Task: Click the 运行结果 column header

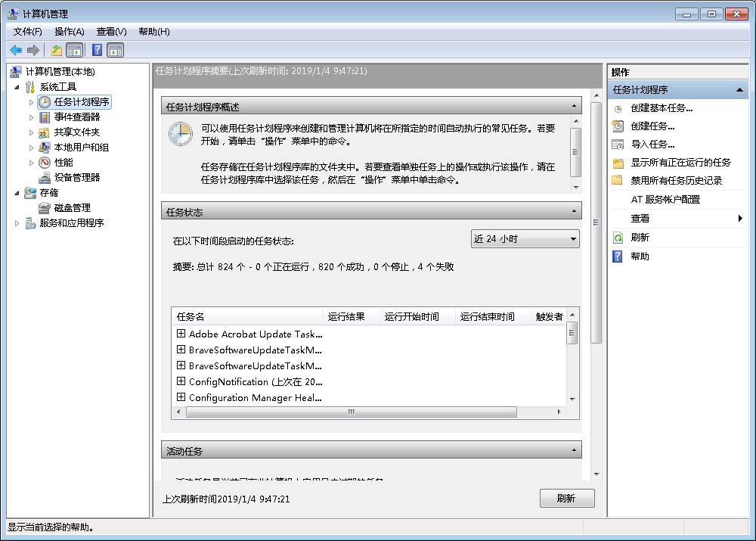Action: [352, 316]
